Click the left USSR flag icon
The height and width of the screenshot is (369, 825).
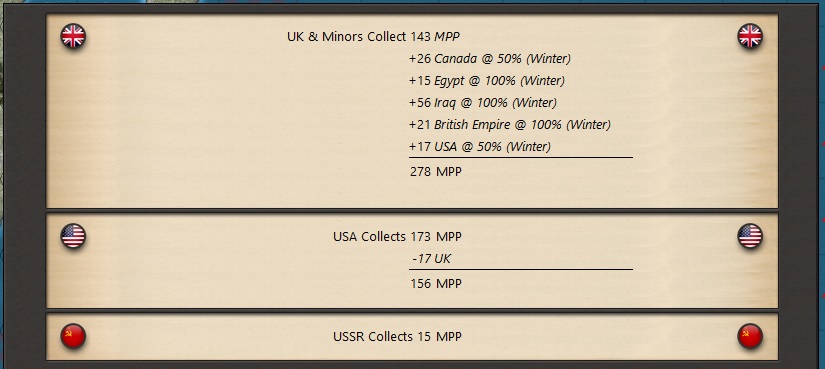click(73, 336)
